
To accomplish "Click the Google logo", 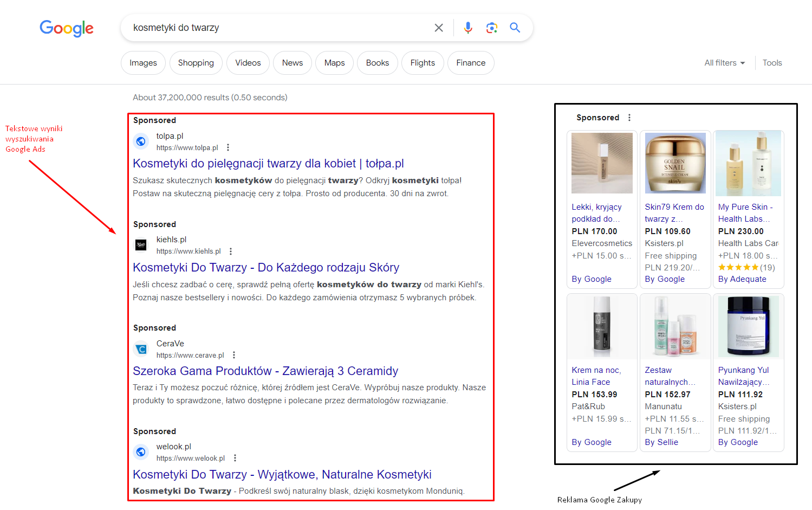I will point(67,28).
